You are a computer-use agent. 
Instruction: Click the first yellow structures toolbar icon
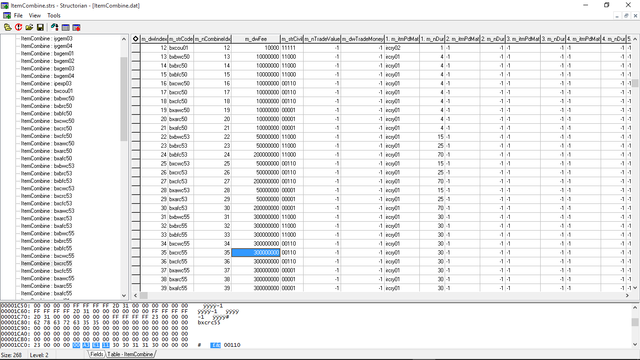pos(8,27)
